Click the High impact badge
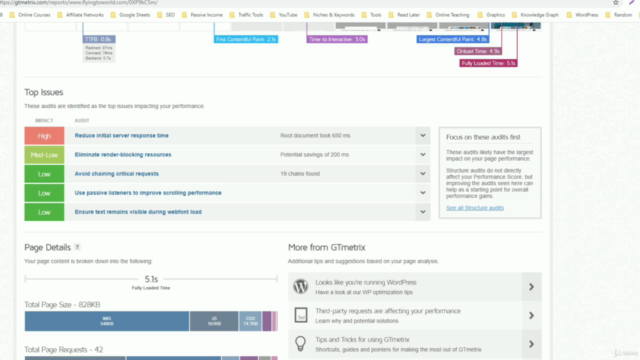The width and height of the screenshot is (640, 360). (x=44, y=136)
